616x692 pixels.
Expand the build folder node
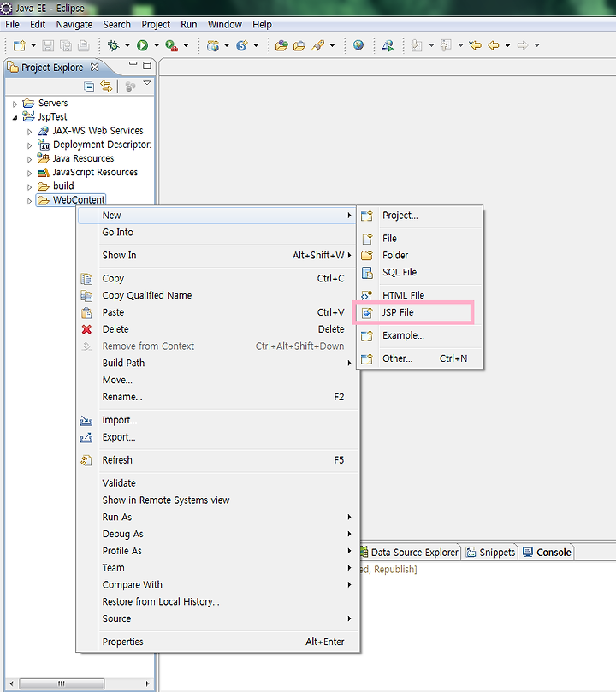[30, 187]
